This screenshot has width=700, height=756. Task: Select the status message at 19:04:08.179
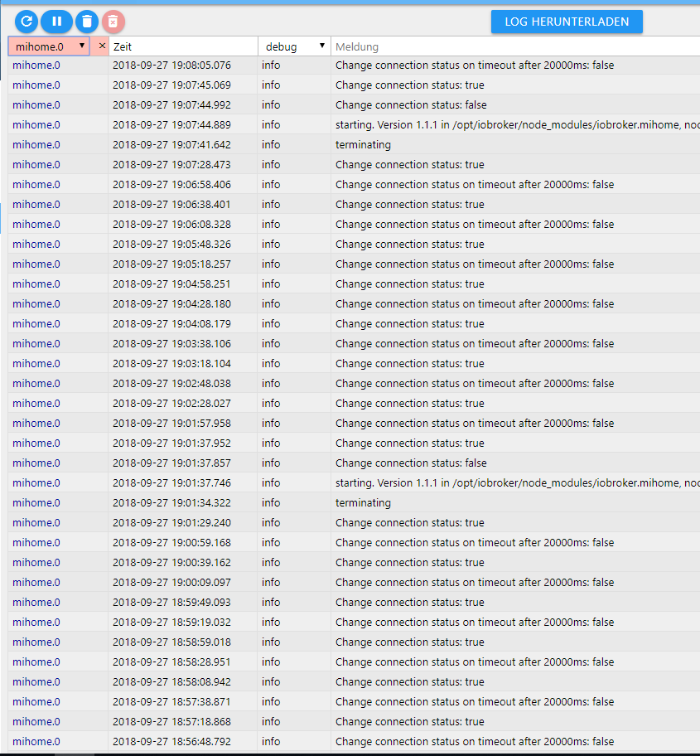(409, 324)
